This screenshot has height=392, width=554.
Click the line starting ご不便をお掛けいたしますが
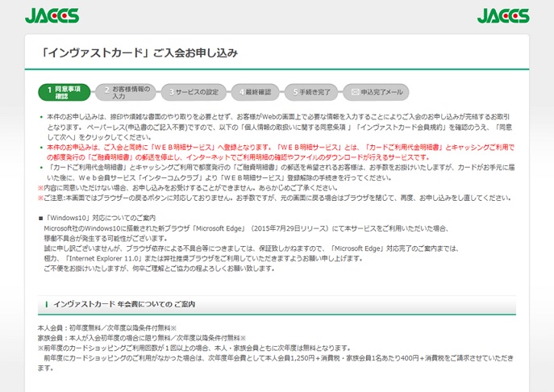coord(160,269)
